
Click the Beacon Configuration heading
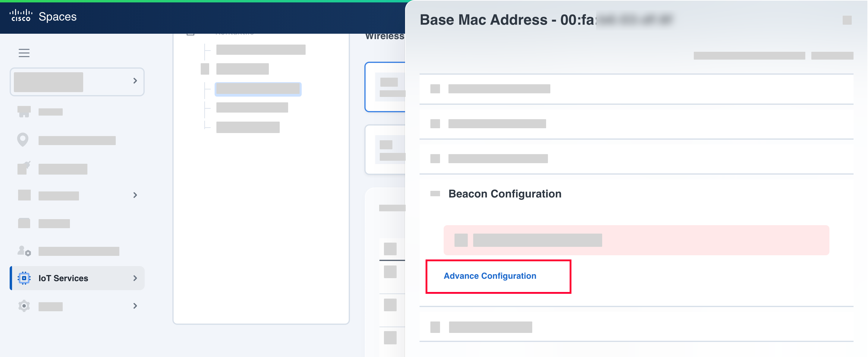(x=505, y=194)
